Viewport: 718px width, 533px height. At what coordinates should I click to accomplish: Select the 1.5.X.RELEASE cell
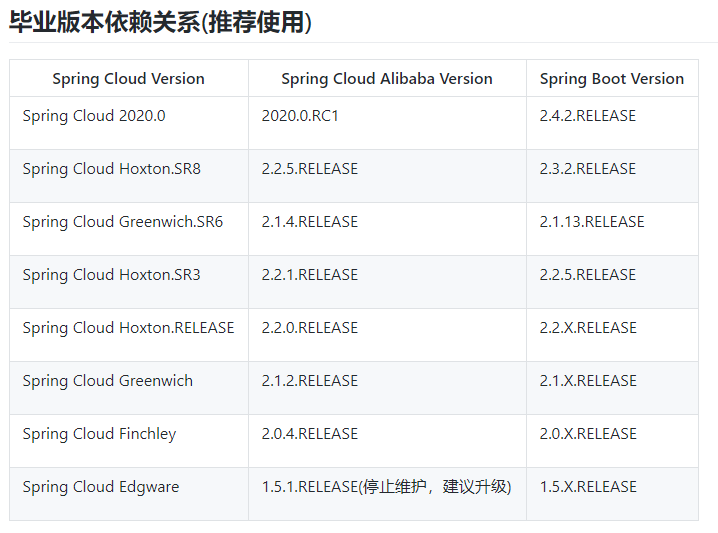[612, 494]
